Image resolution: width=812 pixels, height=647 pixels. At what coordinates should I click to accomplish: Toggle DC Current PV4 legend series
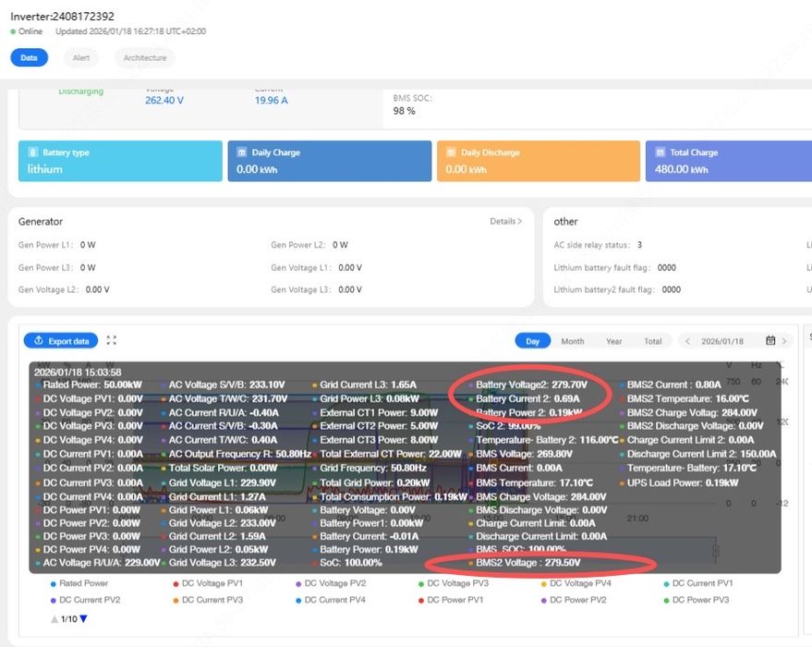pos(331,600)
